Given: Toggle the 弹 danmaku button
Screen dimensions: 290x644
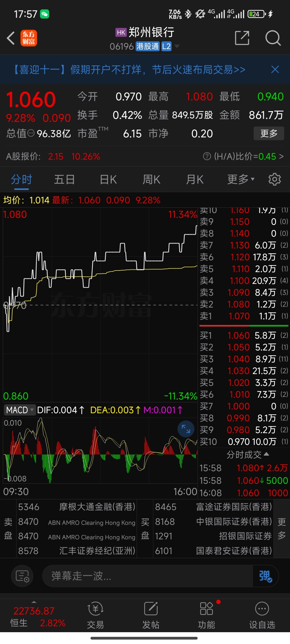Looking at the screenshot, I should (x=265, y=576).
